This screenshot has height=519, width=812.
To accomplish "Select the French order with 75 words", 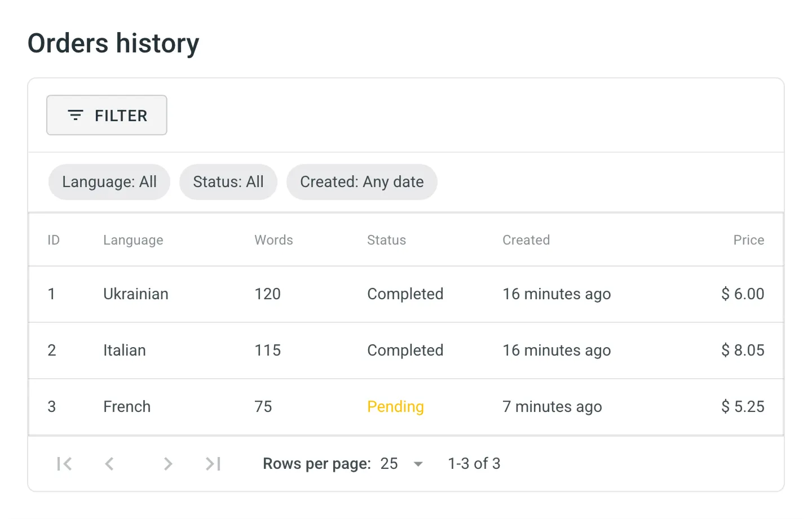I will click(x=126, y=406).
